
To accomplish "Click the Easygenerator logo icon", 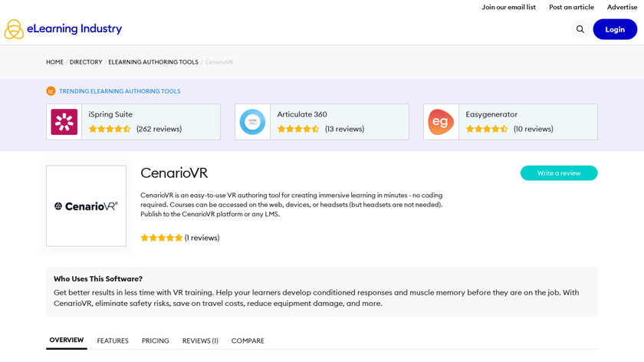I will [441, 122].
